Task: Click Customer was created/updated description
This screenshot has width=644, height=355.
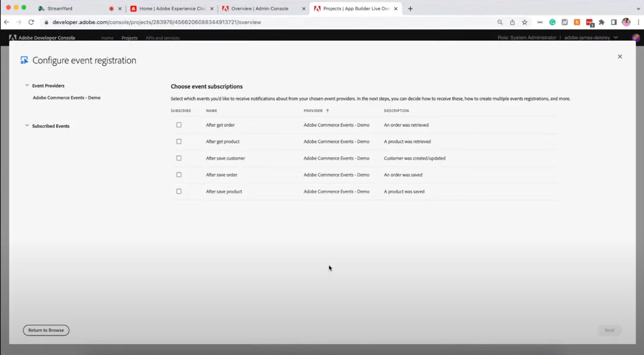Action: pos(415,158)
